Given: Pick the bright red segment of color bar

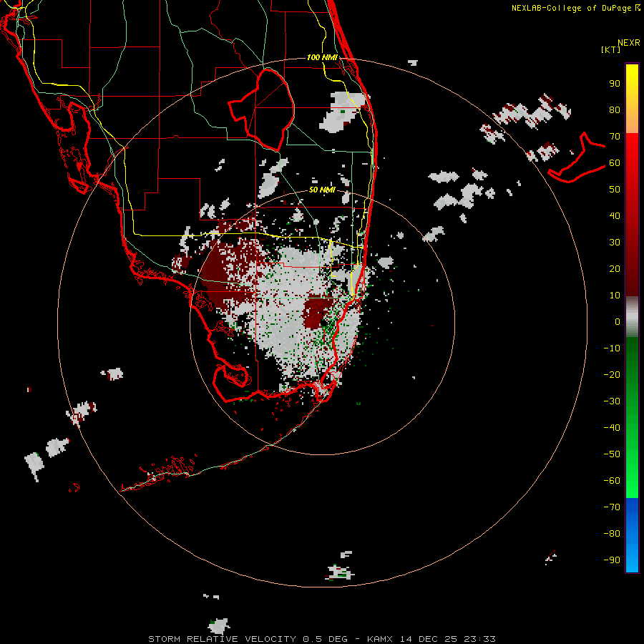Looking at the screenshot, I should [x=632, y=165].
